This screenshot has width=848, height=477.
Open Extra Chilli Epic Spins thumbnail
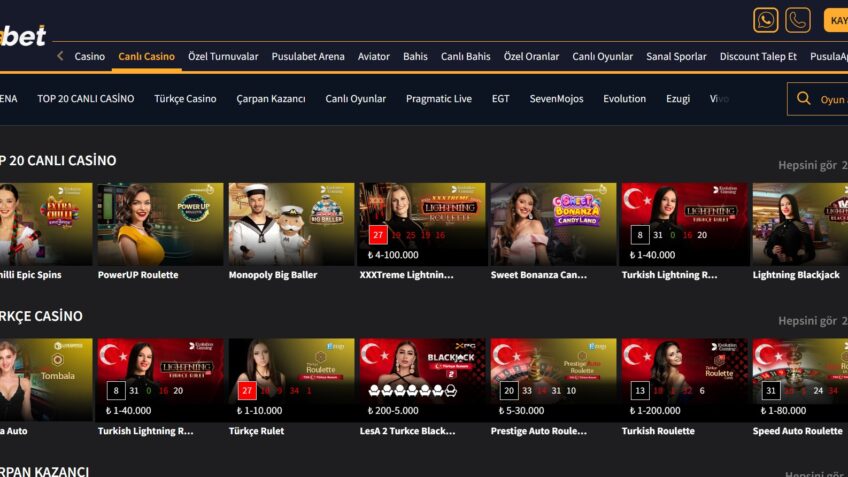[x=46, y=224]
